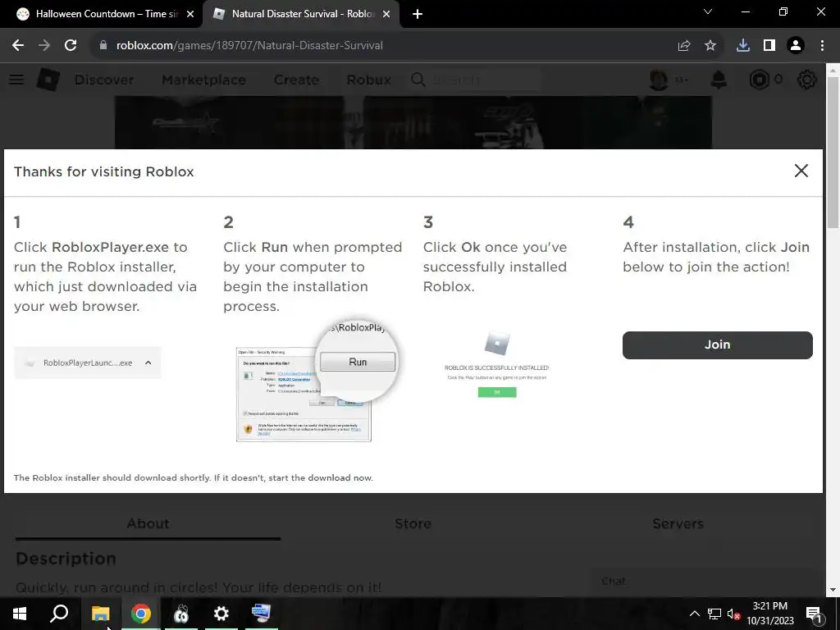
Task: Toggle the Chrome side panel icon
Action: pyautogui.click(x=769, y=46)
